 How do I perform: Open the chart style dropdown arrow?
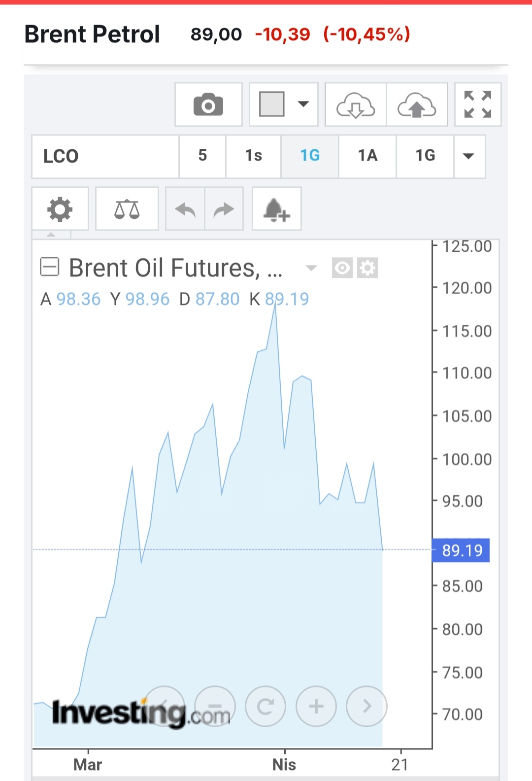303,104
